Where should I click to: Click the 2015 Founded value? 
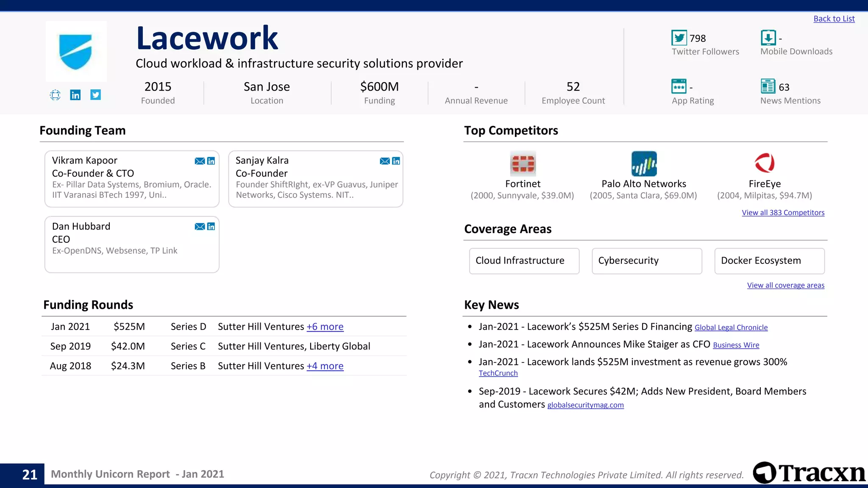click(158, 86)
